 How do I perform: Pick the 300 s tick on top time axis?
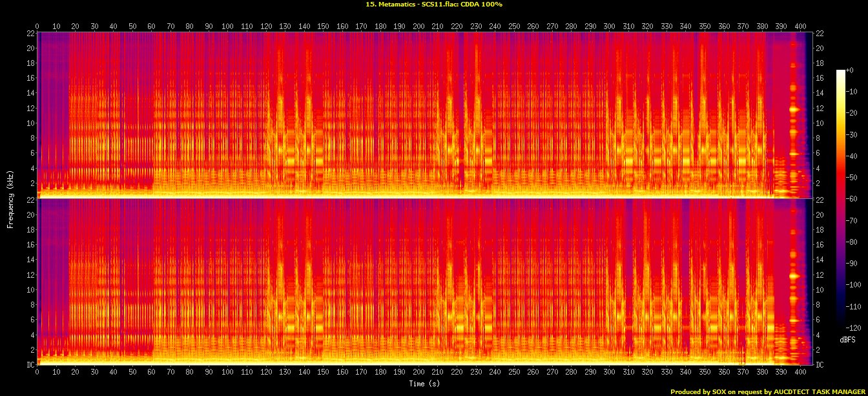(610, 26)
